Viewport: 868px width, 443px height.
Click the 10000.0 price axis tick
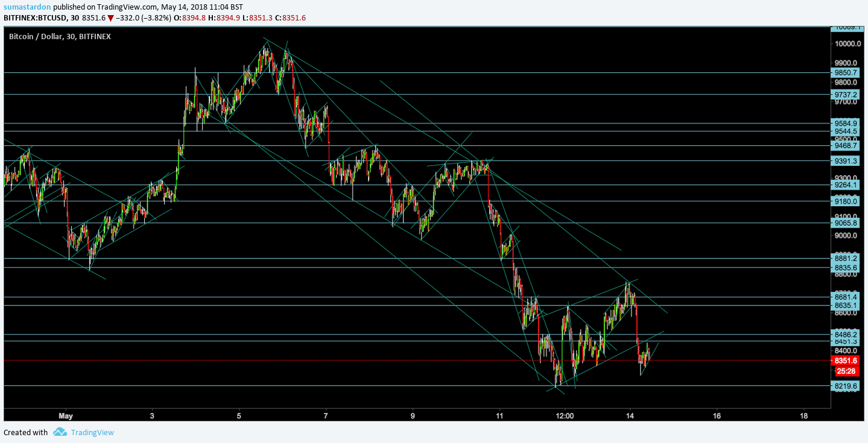coord(847,44)
